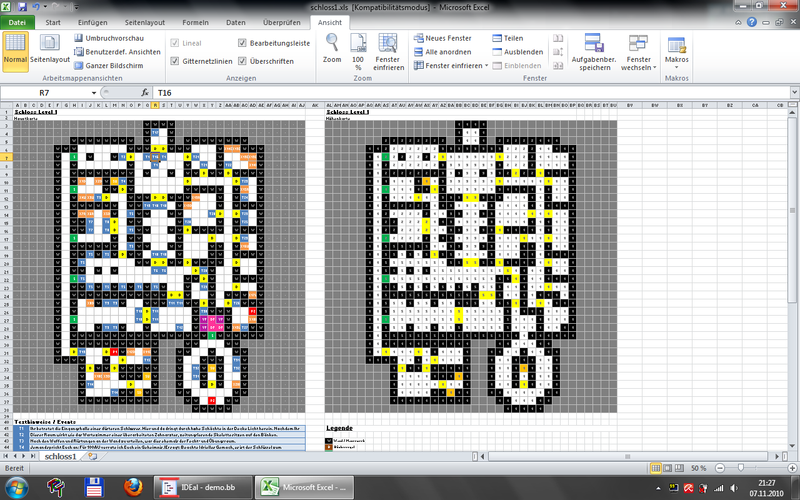Viewport: 800px width, 500px height.
Task: Split the window with Teilen
Action: [508, 38]
